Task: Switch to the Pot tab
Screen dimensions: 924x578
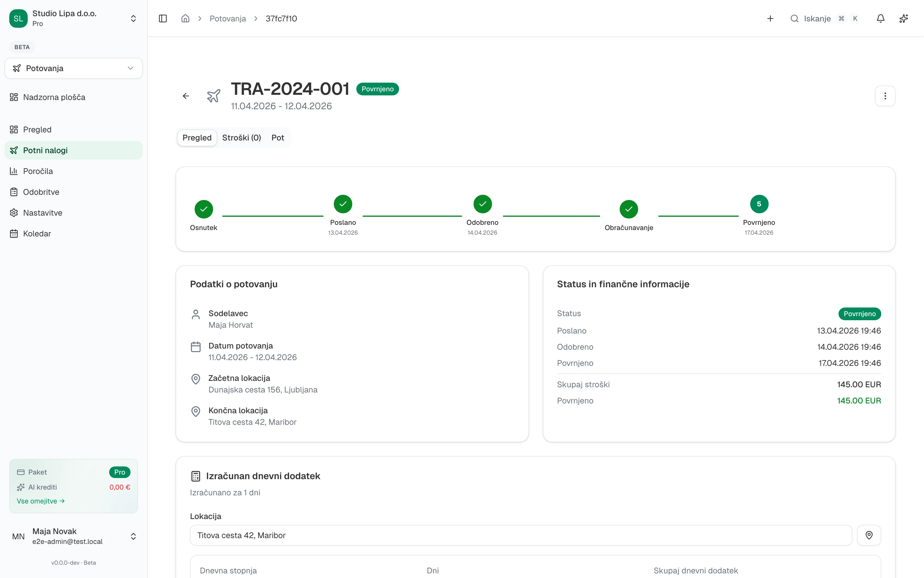Action: pos(277,138)
